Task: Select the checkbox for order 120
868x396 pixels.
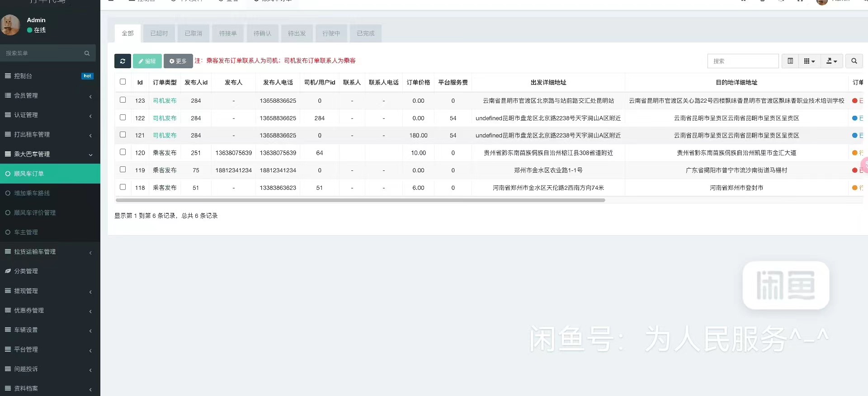Action: tap(123, 152)
